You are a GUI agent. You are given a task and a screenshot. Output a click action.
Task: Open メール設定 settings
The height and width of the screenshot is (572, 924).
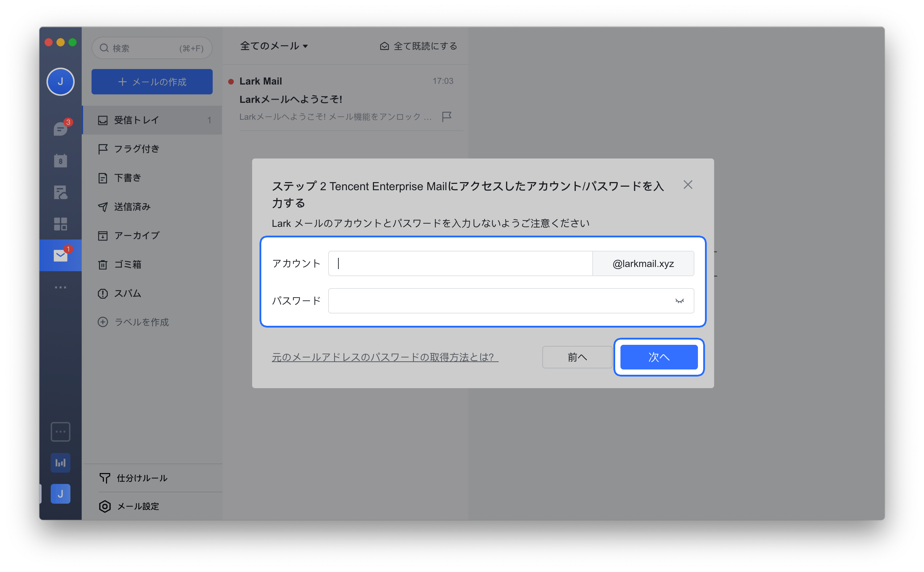click(138, 506)
